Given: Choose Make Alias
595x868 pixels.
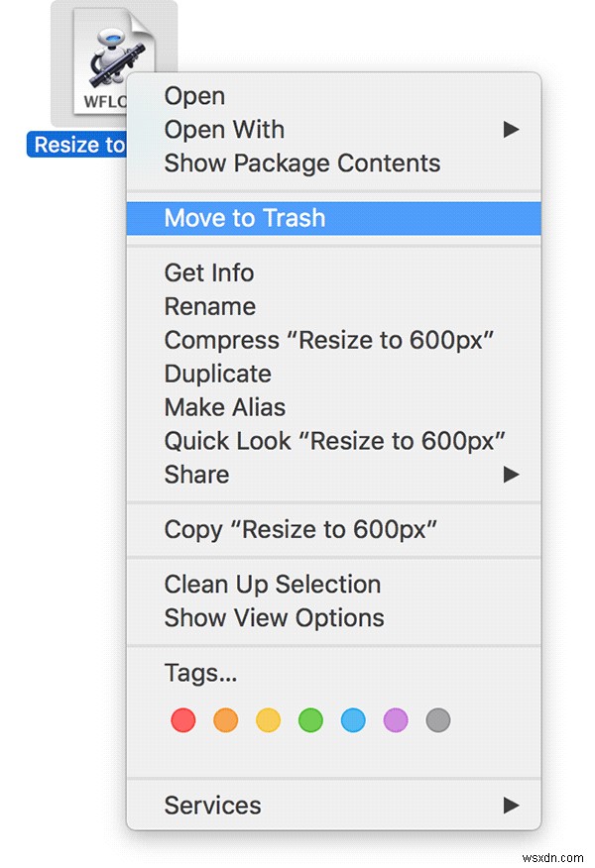Looking at the screenshot, I should (x=225, y=407).
